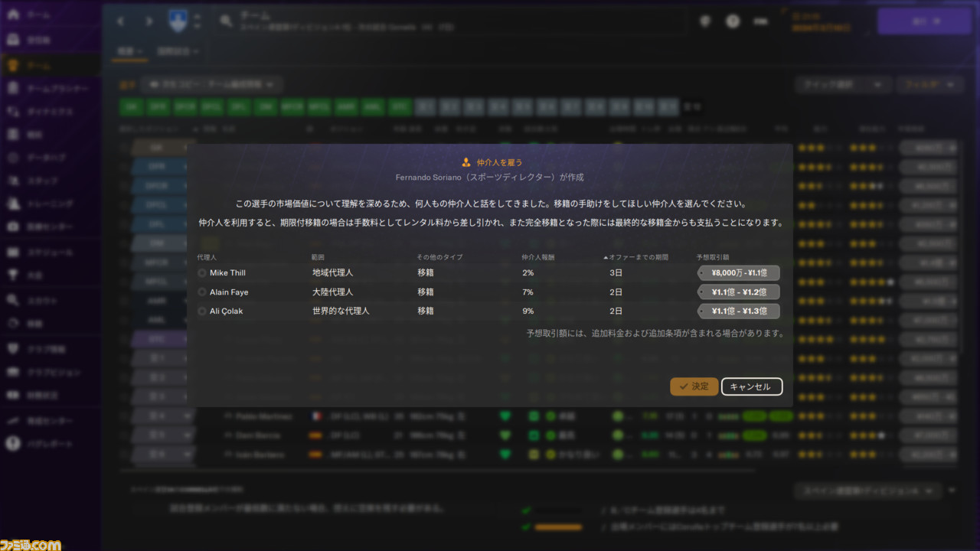980x551 pixels.
Task: Select the Mike Thill agent radio button
Action: (202, 272)
